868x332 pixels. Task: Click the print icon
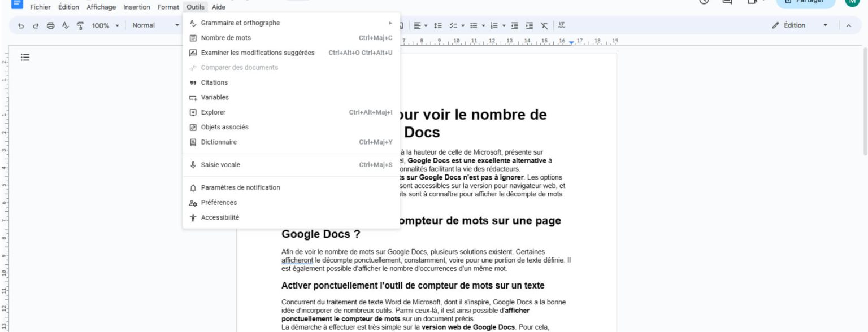tap(51, 25)
